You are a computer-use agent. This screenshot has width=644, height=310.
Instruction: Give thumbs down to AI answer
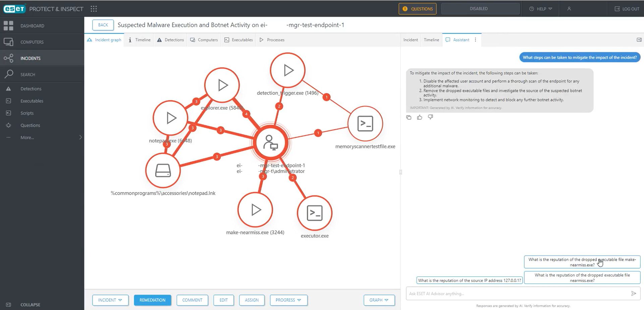coord(430,117)
